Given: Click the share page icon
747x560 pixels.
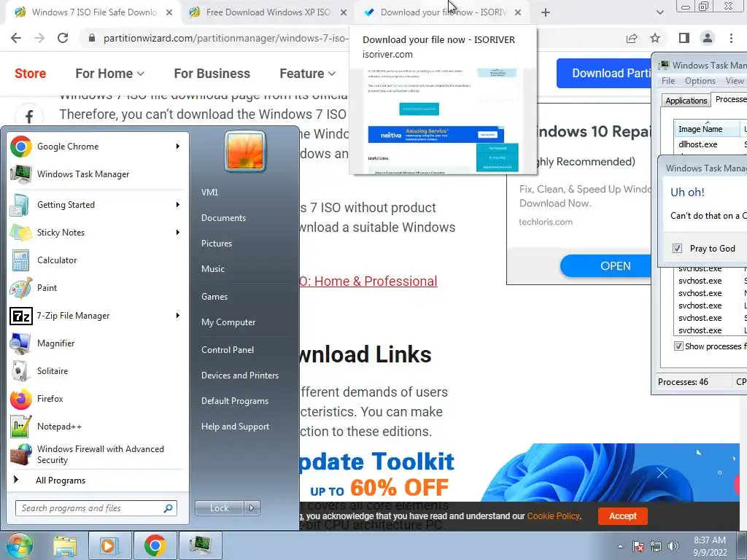Looking at the screenshot, I should [x=632, y=38].
